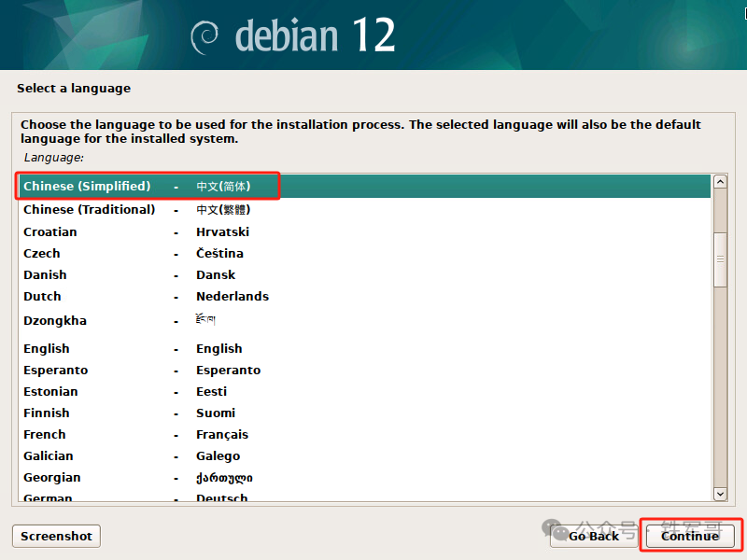
Task: Select English as installation language
Action: tap(365, 348)
